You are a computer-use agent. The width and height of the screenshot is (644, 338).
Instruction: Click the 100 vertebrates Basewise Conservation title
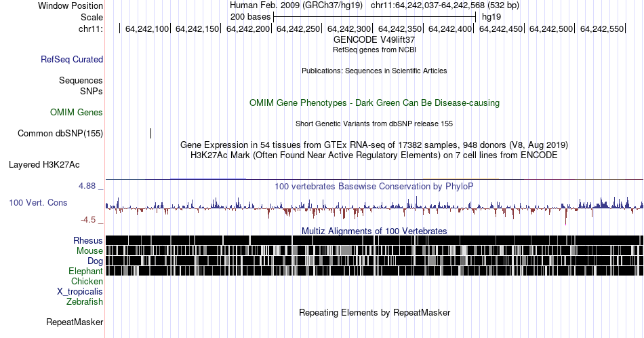tap(374, 186)
